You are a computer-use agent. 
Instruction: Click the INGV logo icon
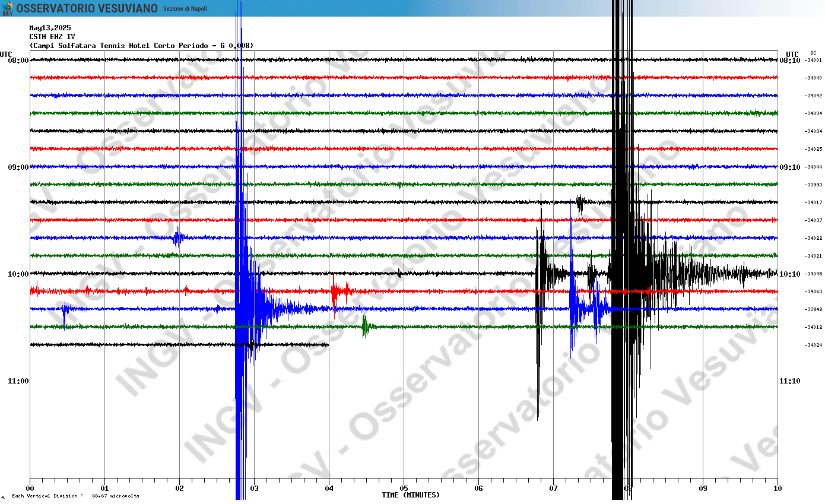(x=7, y=8)
